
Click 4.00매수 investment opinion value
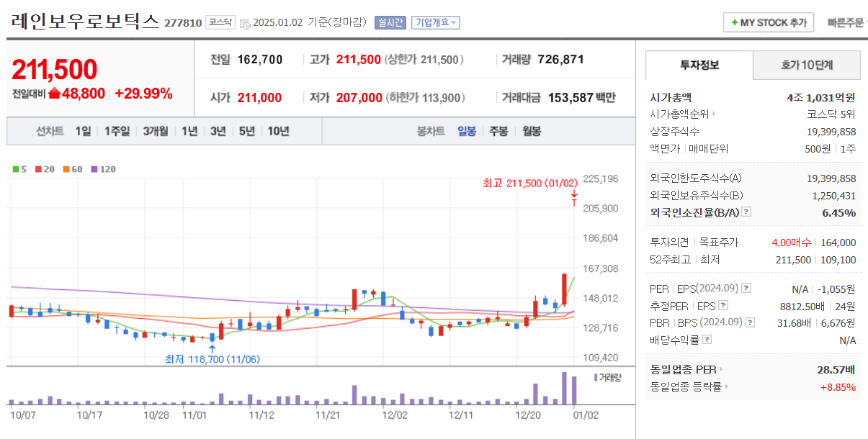(791, 243)
